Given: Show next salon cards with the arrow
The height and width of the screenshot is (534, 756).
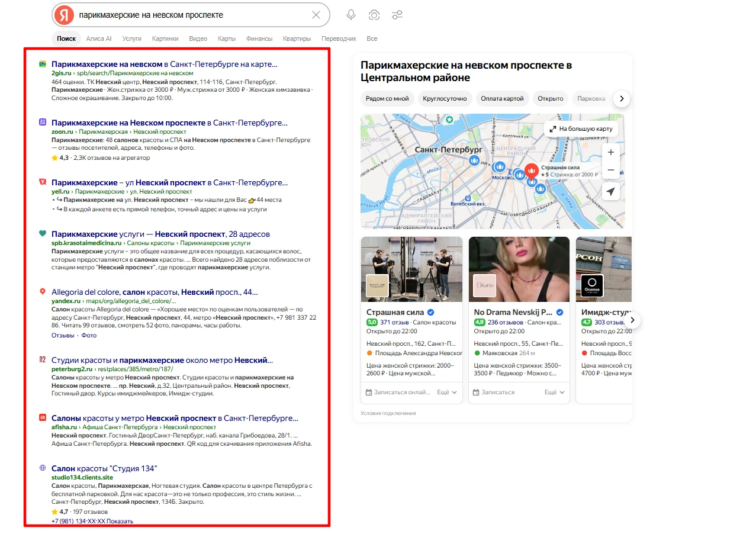Looking at the screenshot, I should [633, 320].
